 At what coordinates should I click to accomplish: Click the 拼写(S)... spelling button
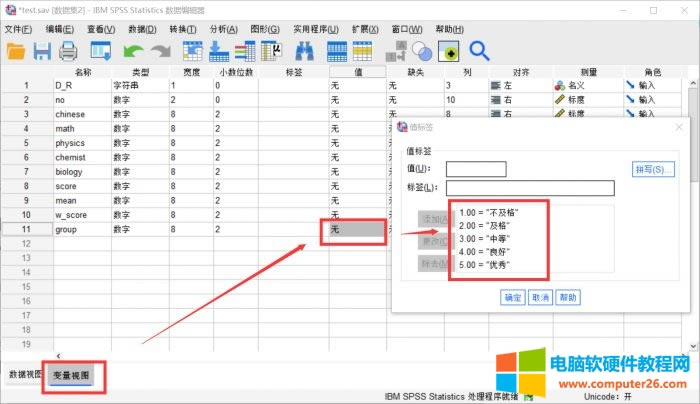(653, 169)
